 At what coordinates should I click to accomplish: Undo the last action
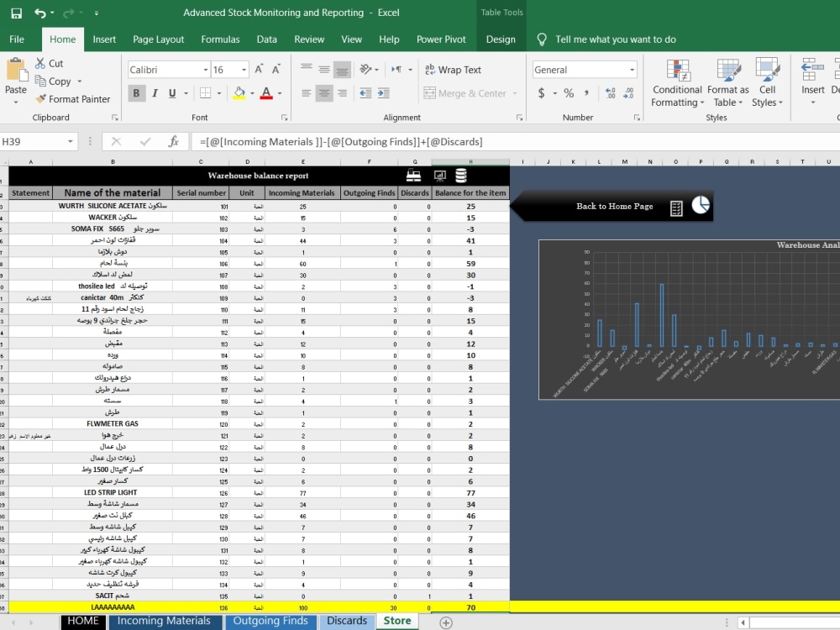pos(40,13)
